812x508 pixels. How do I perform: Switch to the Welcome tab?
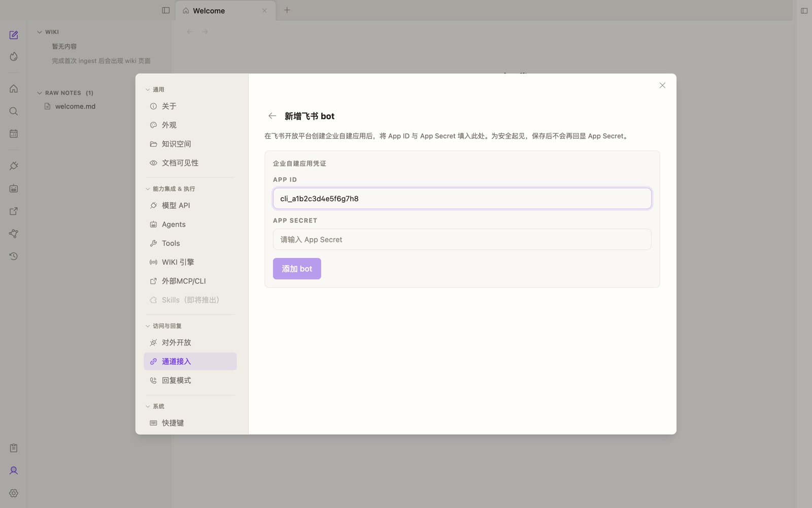pyautogui.click(x=226, y=11)
